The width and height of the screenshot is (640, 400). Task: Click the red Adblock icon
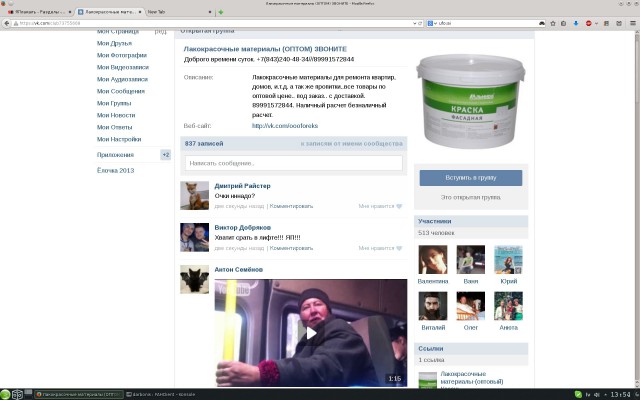tap(589, 23)
